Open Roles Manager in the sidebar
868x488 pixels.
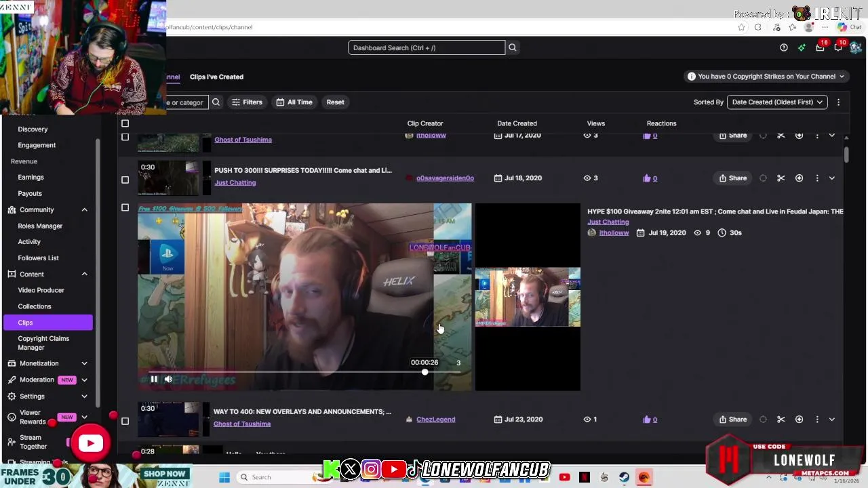point(40,226)
